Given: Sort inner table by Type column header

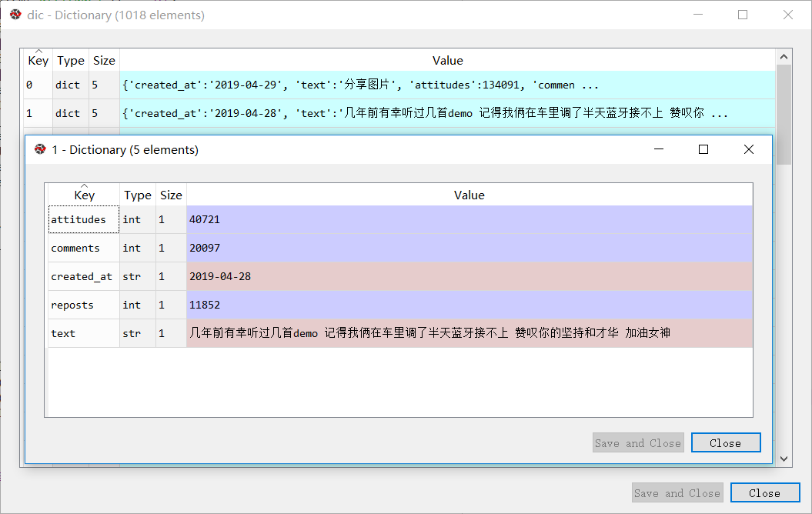Looking at the screenshot, I should point(138,195).
